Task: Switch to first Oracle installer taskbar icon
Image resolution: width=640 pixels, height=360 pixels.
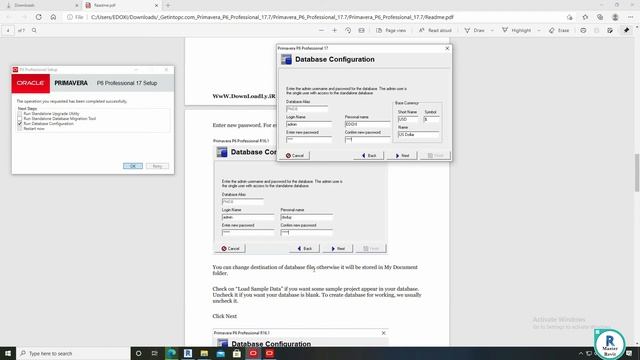Action: [253, 353]
